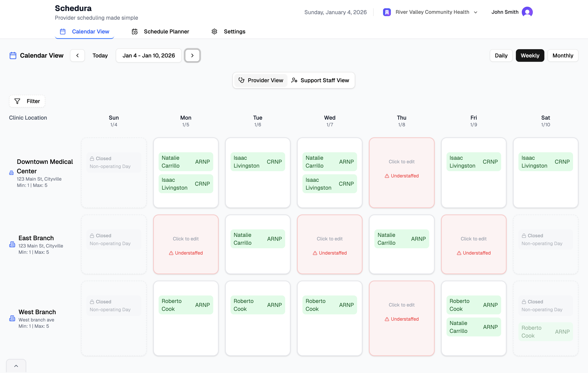Select Roberto Cook on West Branch Wednesday
The height and width of the screenshot is (373, 588).
pos(330,305)
